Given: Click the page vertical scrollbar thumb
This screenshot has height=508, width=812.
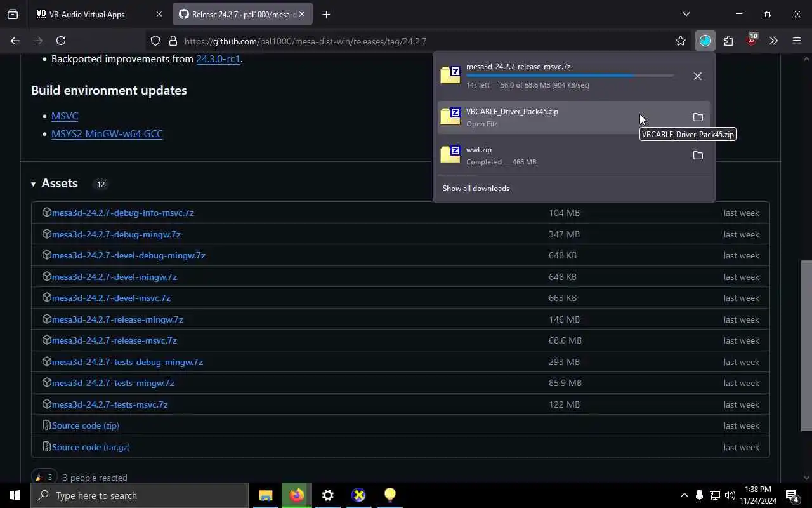Looking at the screenshot, I should tap(806, 346).
